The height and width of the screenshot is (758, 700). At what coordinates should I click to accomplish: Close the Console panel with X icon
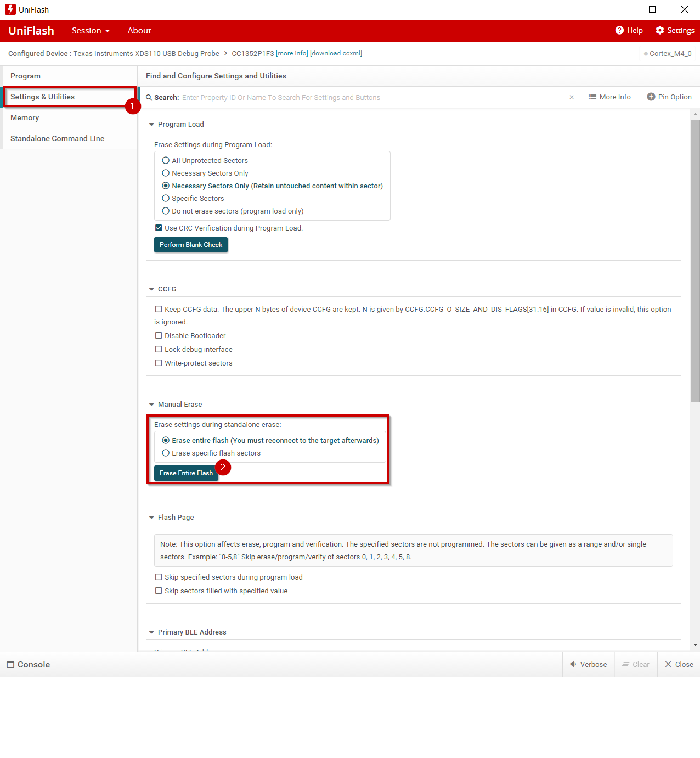tap(668, 664)
